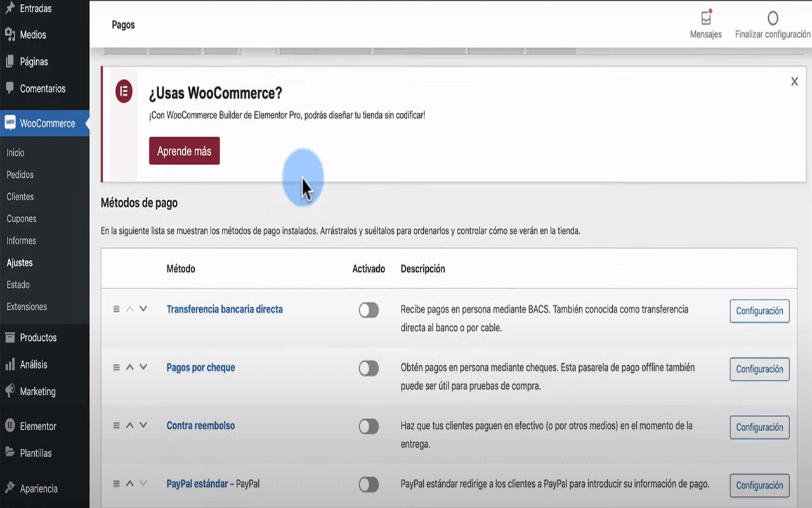Turn on Contra reembolso payments

(369, 427)
